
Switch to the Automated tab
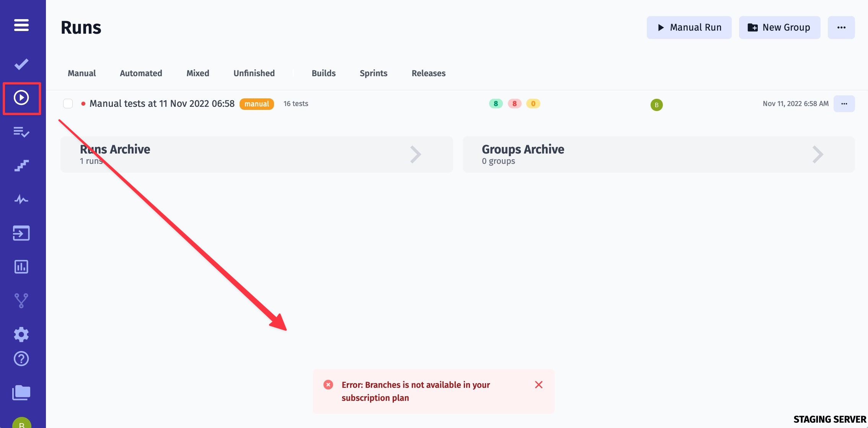pyautogui.click(x=141, y=74)
